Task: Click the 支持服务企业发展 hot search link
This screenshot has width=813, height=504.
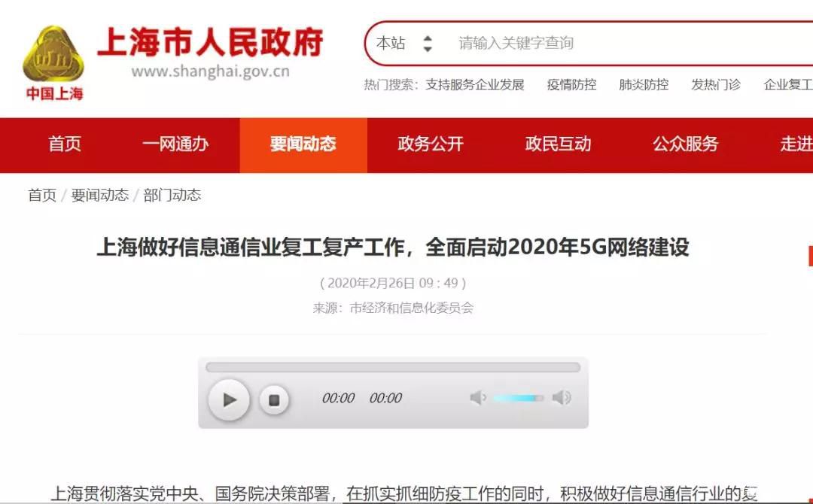Action: (x=474, y=85)
